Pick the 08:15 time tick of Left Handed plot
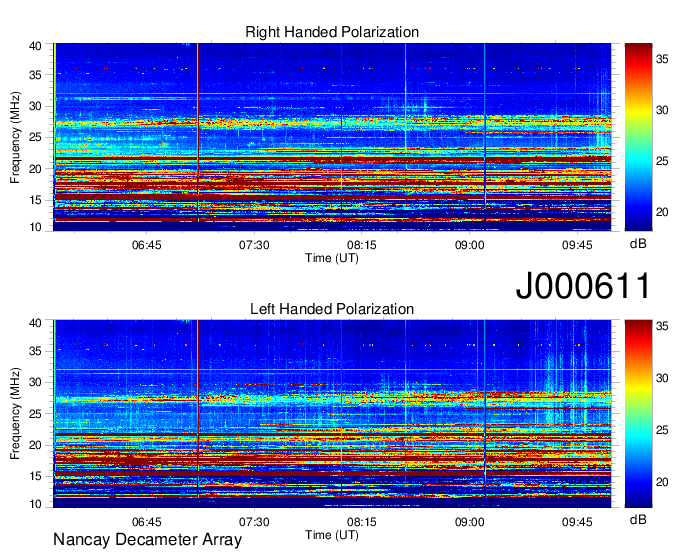This screenshot has width=680, height=552. pos(362,522)
